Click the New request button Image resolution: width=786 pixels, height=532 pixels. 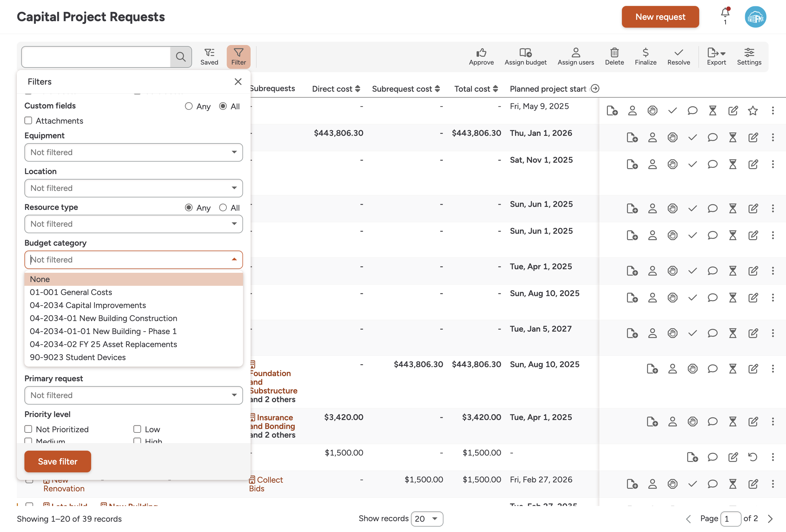660,17
